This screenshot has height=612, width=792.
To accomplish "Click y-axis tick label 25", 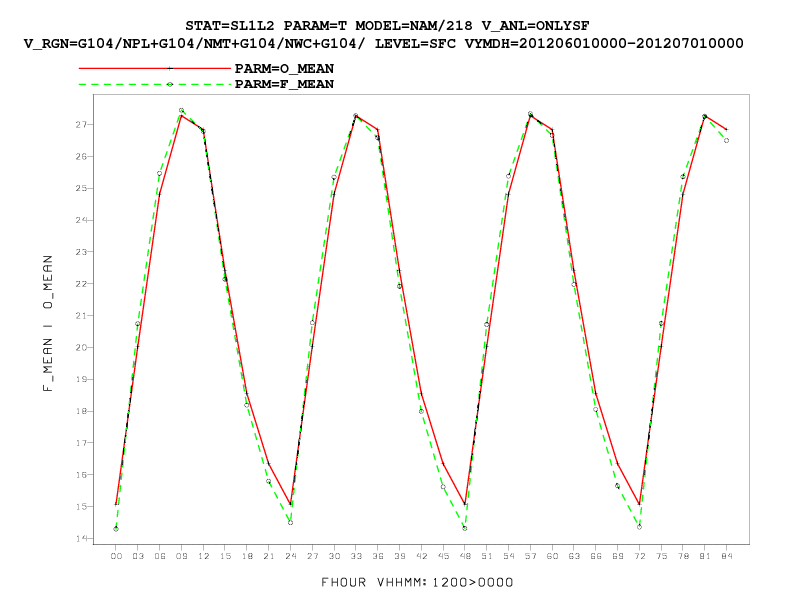I will click(81, 189).
